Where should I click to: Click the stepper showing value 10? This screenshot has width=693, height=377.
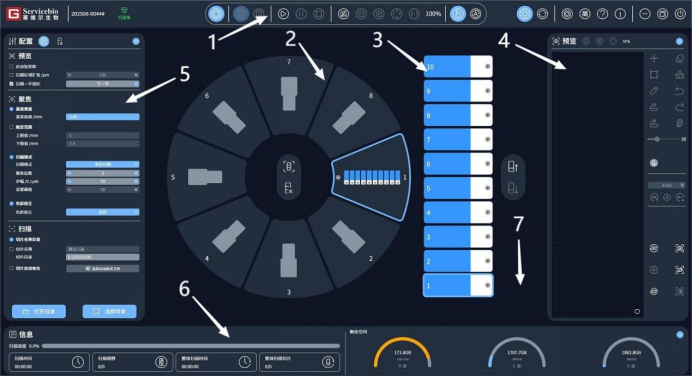click(x=103, y=181)
